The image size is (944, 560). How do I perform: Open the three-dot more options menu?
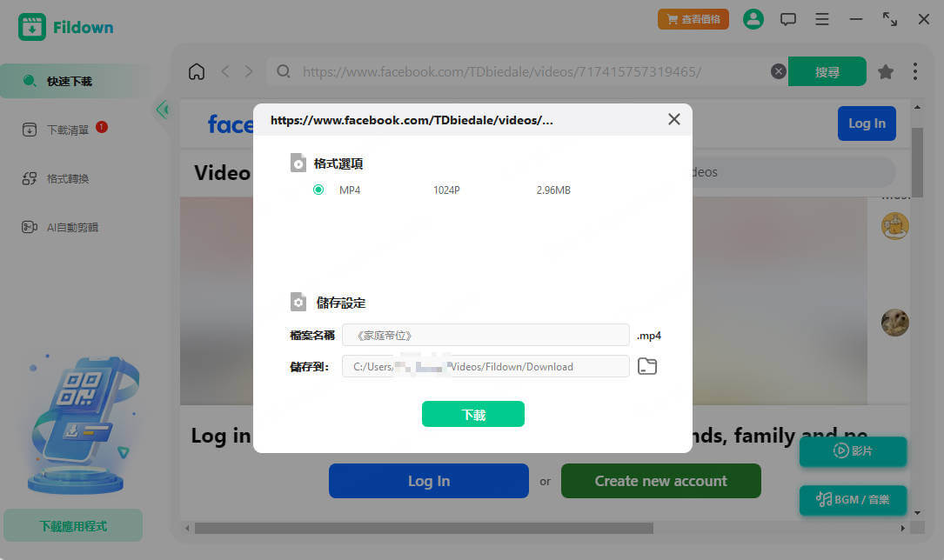click(x=915, y=71)
